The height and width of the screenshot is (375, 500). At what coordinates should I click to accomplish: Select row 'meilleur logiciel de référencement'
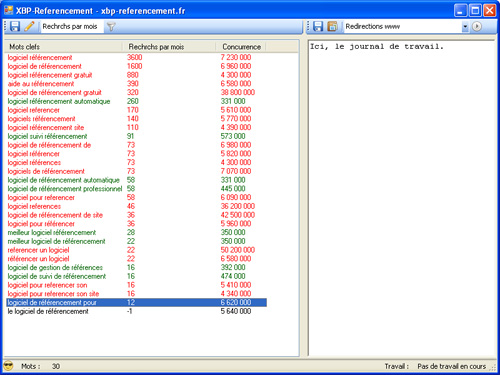click(136, 241)
